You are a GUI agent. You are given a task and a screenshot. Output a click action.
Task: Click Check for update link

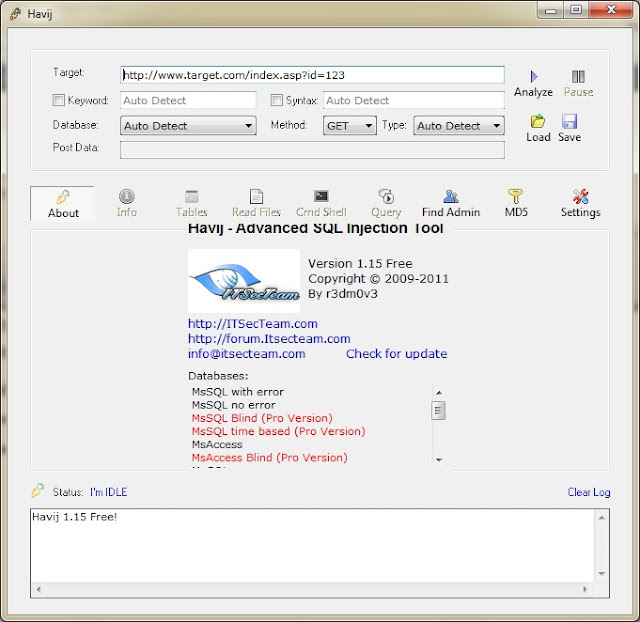click(396, 354)
